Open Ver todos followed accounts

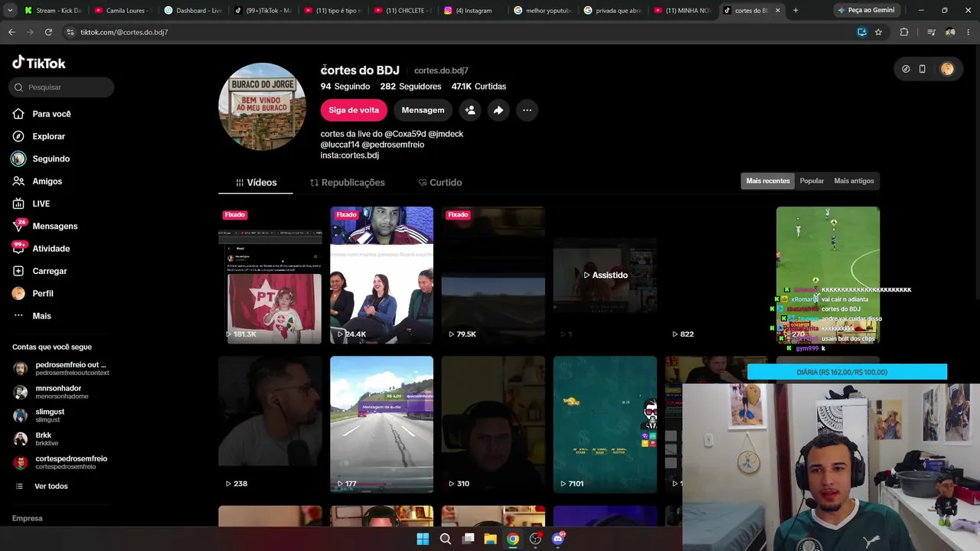(x=43, y=486)
